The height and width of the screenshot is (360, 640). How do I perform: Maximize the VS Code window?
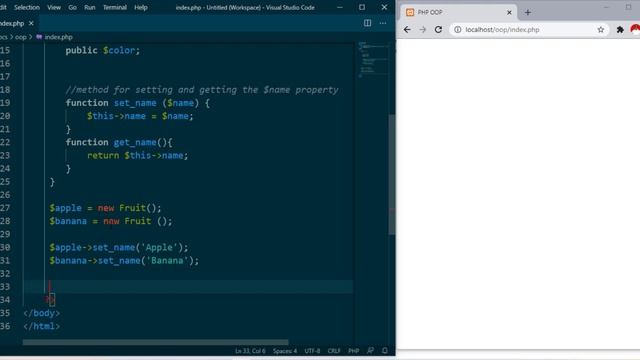pos(362,7)
